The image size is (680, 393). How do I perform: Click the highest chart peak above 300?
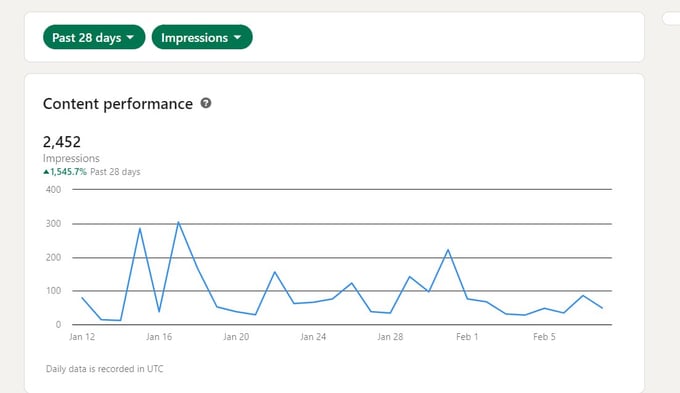(x=178, y=223)
